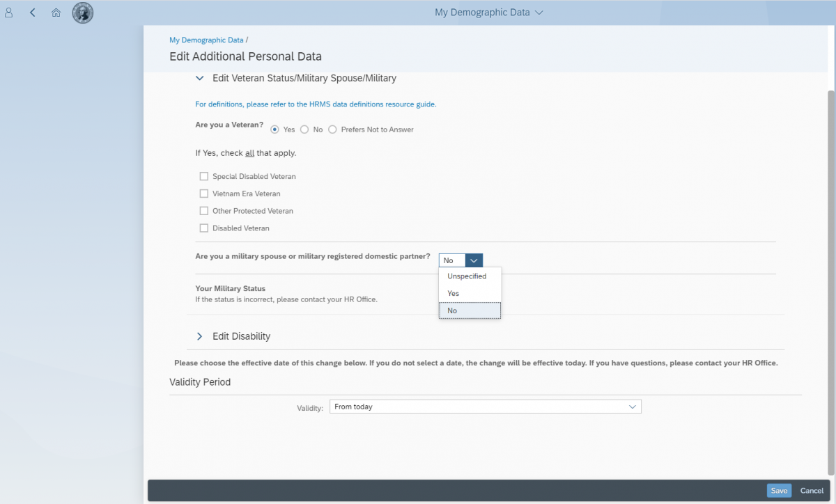
Task: Check the Other Protected Veteran checkbox
Action: [203, 210]
